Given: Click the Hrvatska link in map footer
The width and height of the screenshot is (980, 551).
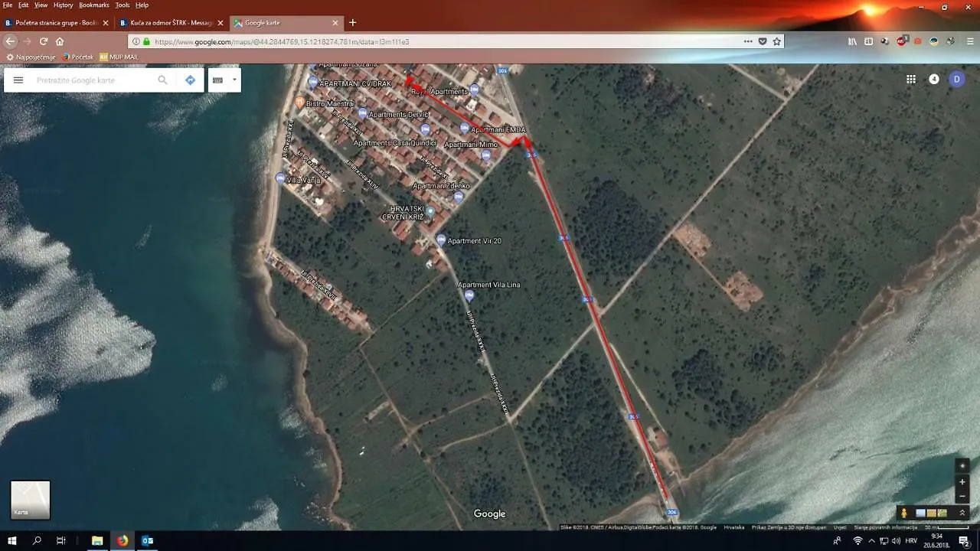Looking at the screenshot, I should coord(734,527).
